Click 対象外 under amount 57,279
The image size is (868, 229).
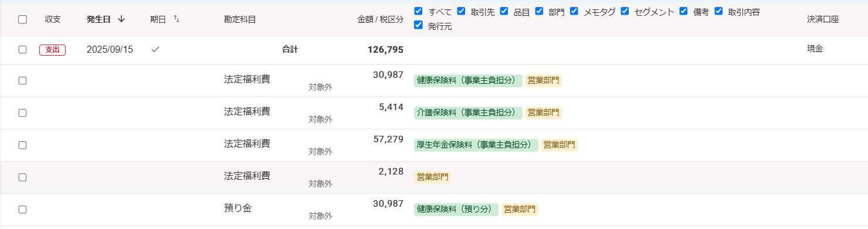pos(320,152)
